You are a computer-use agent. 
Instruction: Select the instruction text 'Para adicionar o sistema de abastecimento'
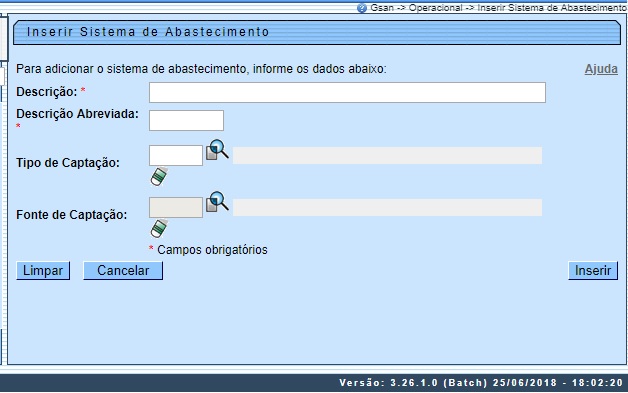click(131, 69)
